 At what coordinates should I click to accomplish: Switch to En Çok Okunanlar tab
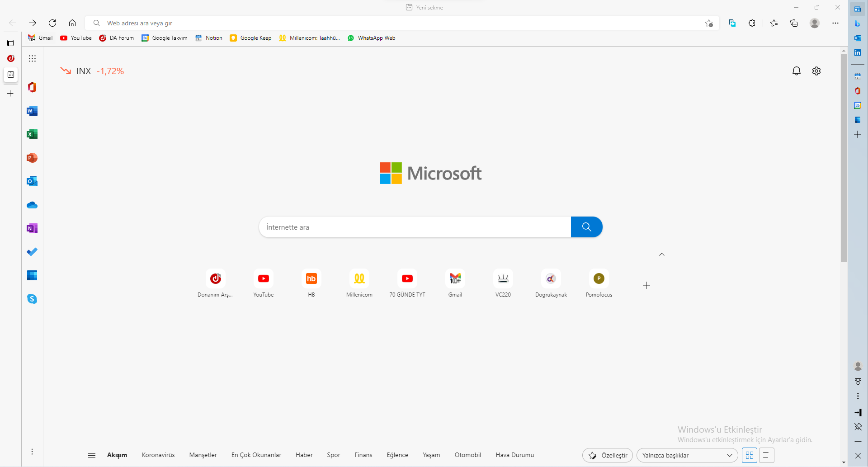(x=256, y=455)
